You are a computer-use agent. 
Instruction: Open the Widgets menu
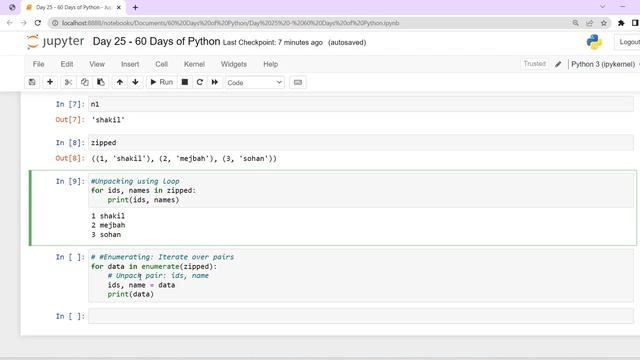[233, 64]
